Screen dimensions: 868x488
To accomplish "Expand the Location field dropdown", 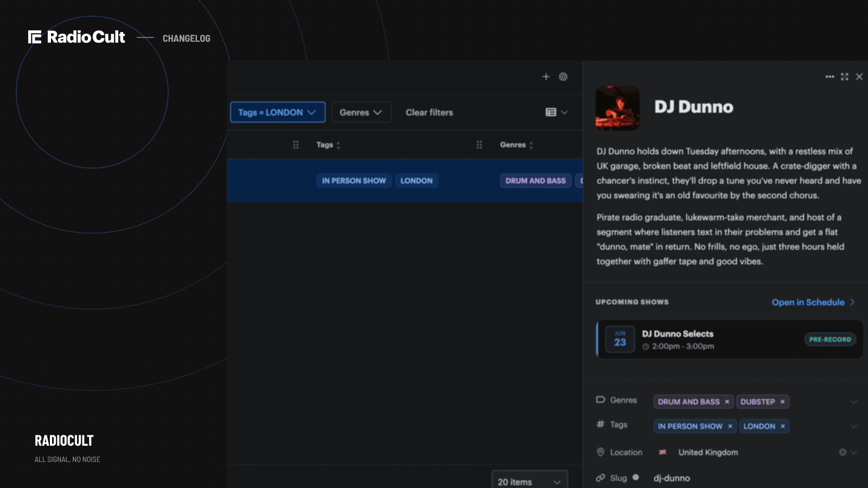I will (854, 452).
